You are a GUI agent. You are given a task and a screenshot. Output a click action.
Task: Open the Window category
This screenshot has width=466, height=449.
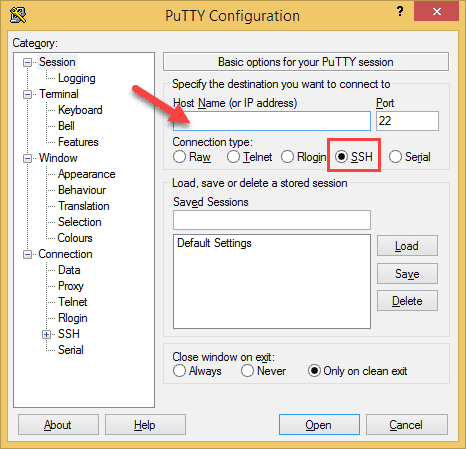click(58, 158)
